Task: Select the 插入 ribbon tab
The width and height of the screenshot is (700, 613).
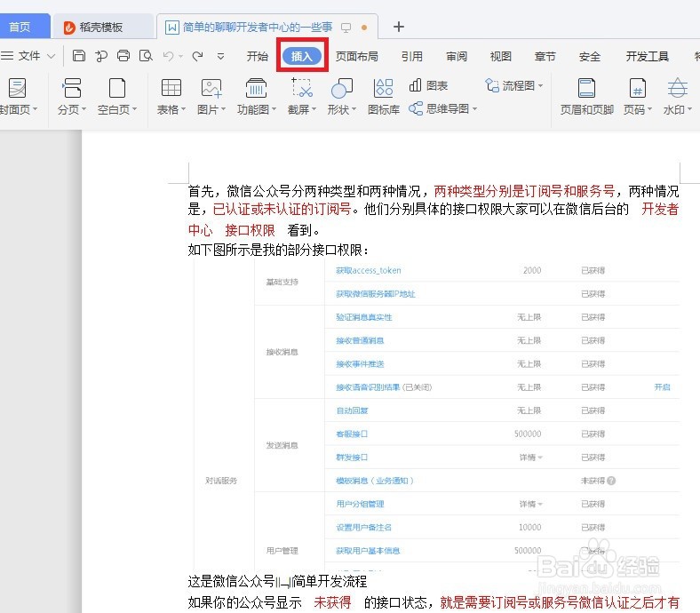Action: pos(302,56)
